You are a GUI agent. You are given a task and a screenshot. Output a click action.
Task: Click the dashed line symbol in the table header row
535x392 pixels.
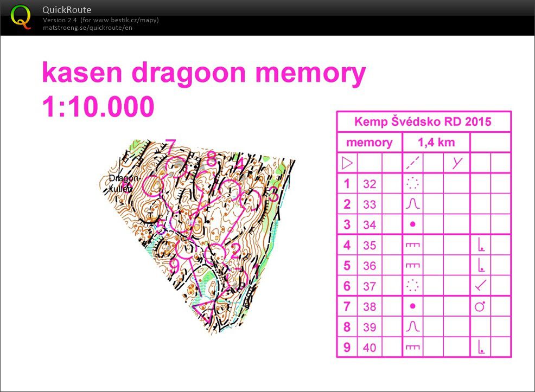click(x=412, y=163)
